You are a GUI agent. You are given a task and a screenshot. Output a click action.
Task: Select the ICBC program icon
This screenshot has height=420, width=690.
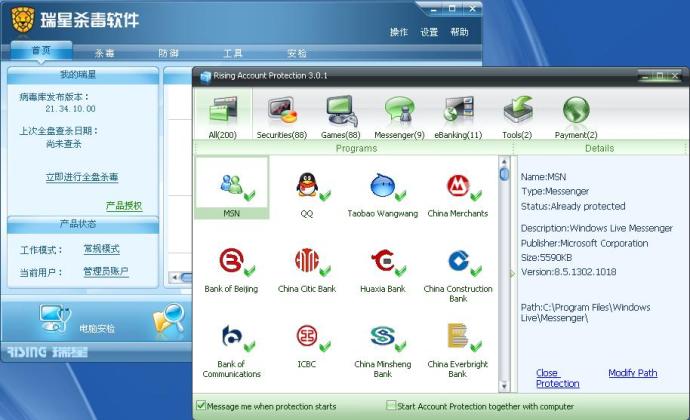pos(307,336)
